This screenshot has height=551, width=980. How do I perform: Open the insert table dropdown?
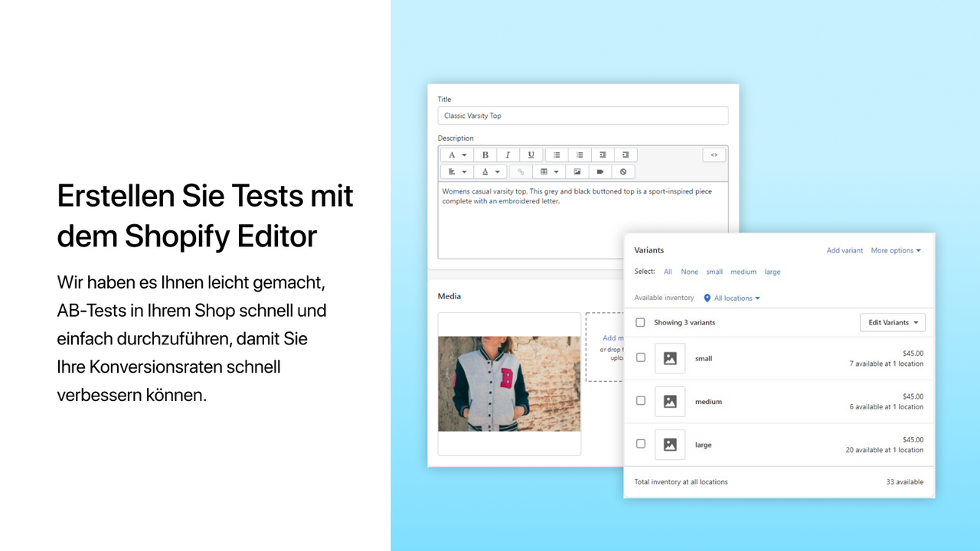(x=549, y=172)
